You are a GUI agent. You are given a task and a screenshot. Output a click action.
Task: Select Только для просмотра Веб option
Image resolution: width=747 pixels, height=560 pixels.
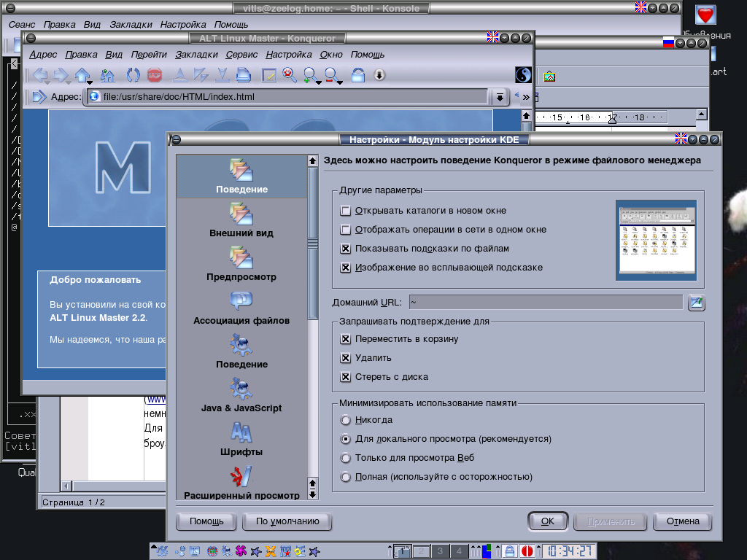pos(345,458)
